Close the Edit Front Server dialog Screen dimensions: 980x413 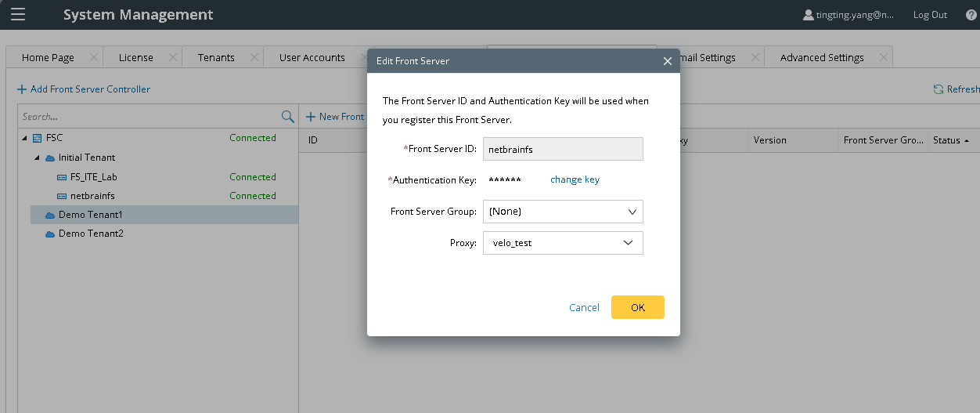click(668, 61)
